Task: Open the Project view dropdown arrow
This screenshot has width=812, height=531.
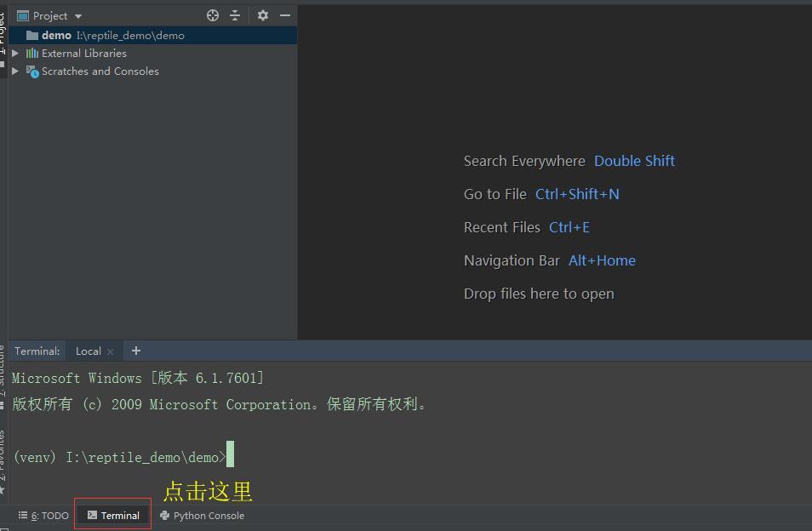Action: [78, 16]
